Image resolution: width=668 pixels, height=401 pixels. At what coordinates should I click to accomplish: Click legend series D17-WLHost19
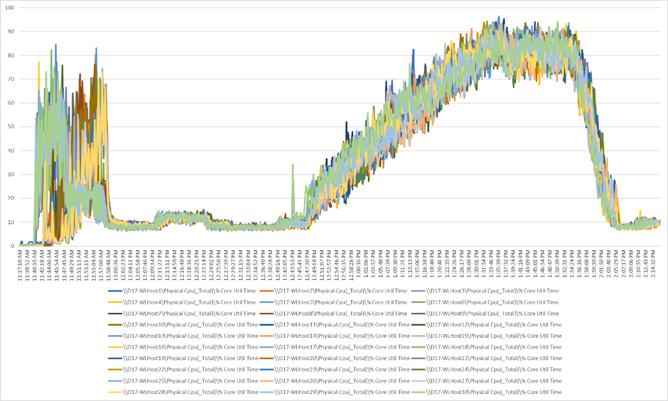coord(183,358)
